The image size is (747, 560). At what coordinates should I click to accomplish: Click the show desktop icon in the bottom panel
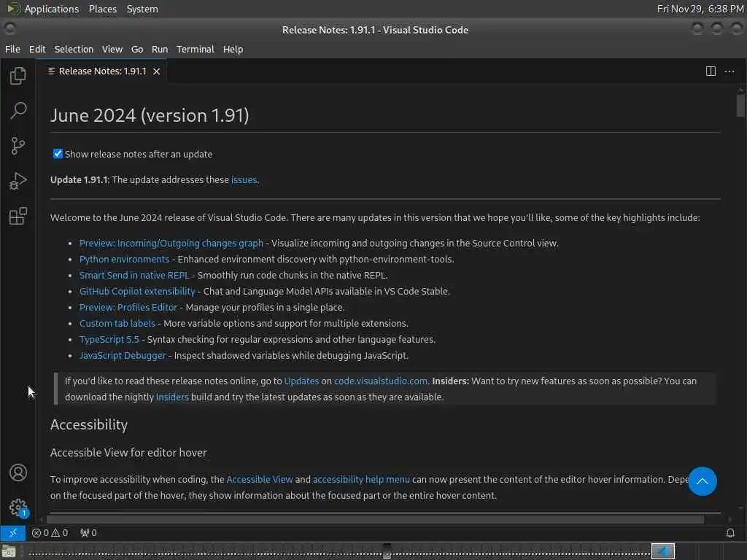point(9,552)
